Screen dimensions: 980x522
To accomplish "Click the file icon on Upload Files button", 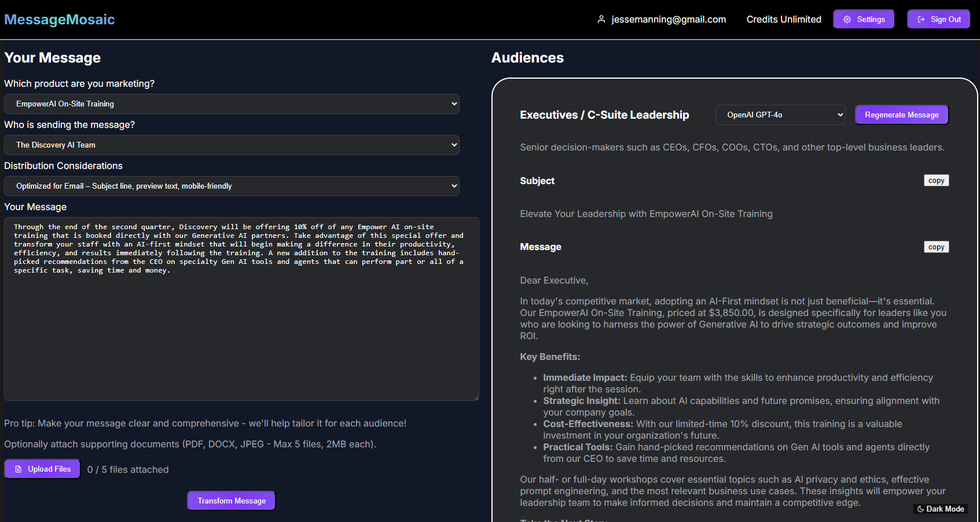I will (x=19, y=469).
